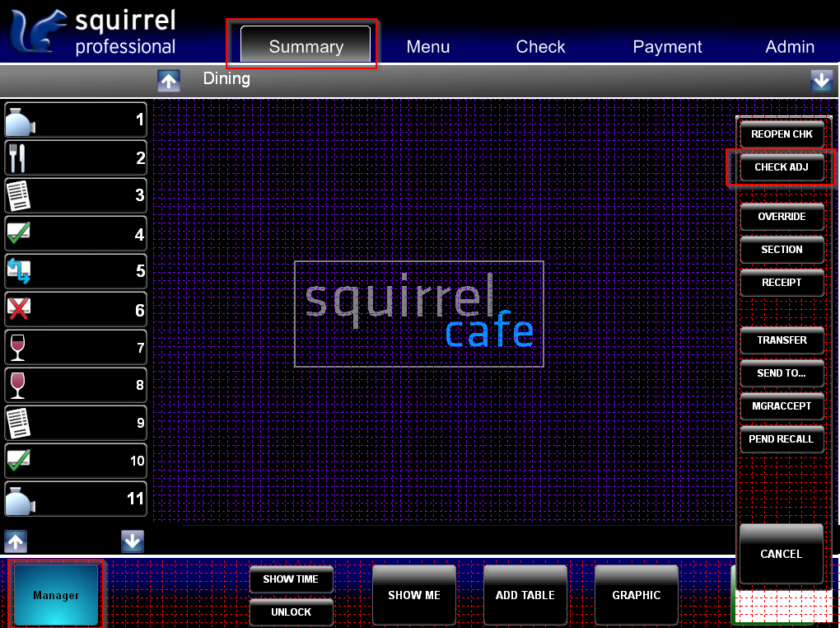Click the OVERRIDE button
Image resolution: width=840 pixels, height=628 pixels.
(782, 217)
